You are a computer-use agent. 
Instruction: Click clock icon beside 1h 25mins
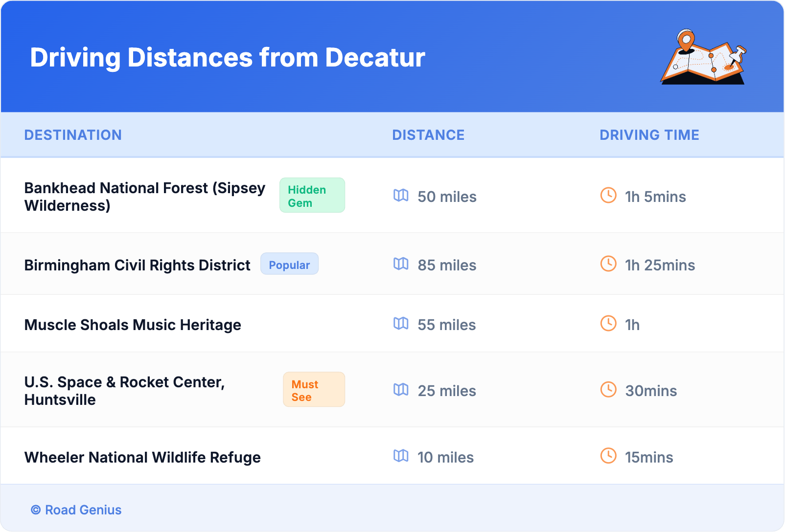click(608, 264)
